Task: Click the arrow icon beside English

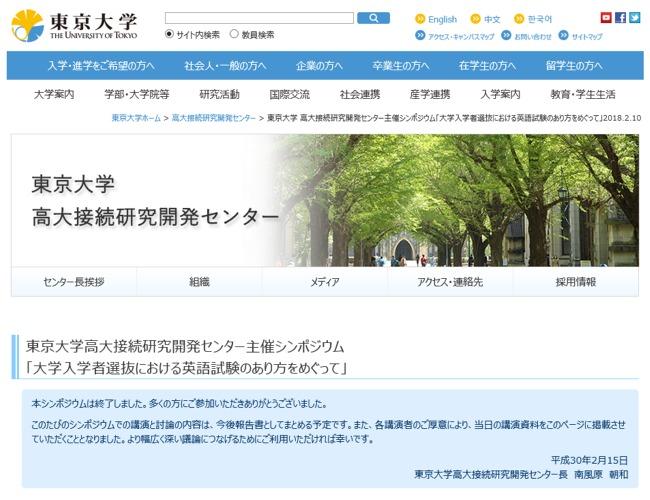Action: (420, 19)
